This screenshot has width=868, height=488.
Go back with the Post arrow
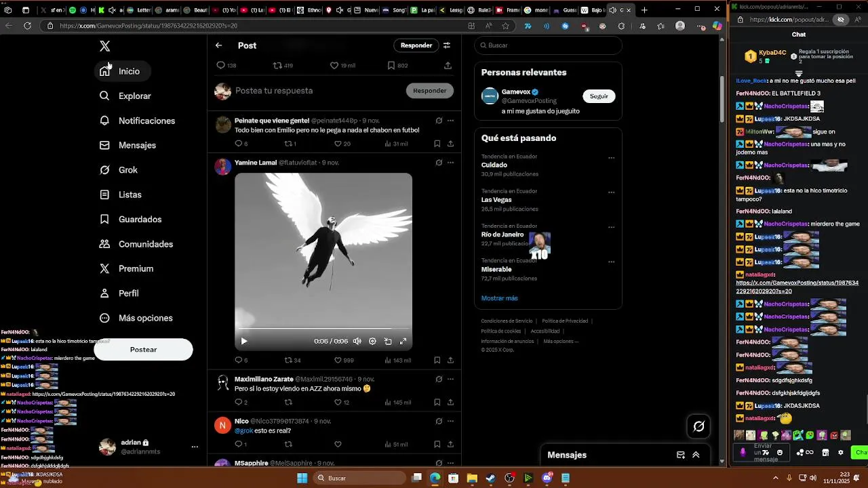click(218, 45)
